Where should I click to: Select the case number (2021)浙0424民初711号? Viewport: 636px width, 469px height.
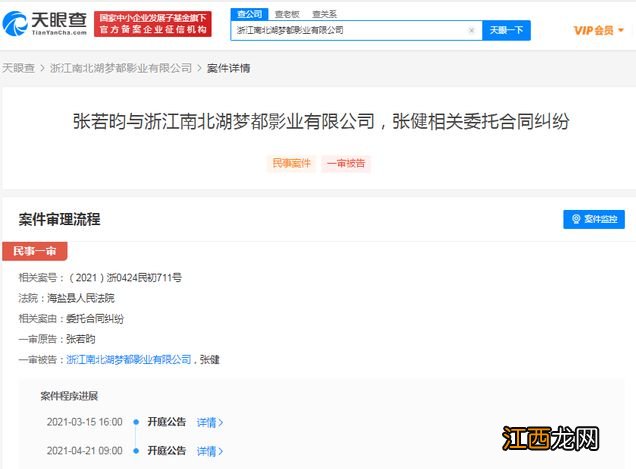click(125, 278)
